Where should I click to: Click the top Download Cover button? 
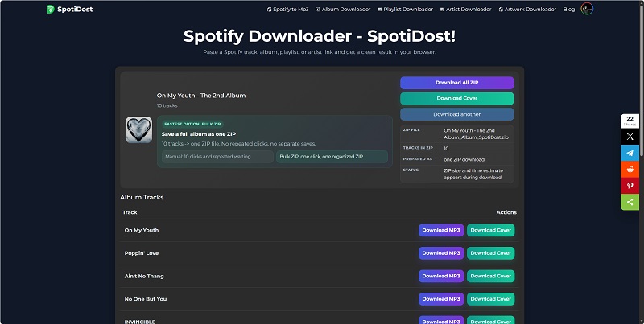tap(456, 98)
